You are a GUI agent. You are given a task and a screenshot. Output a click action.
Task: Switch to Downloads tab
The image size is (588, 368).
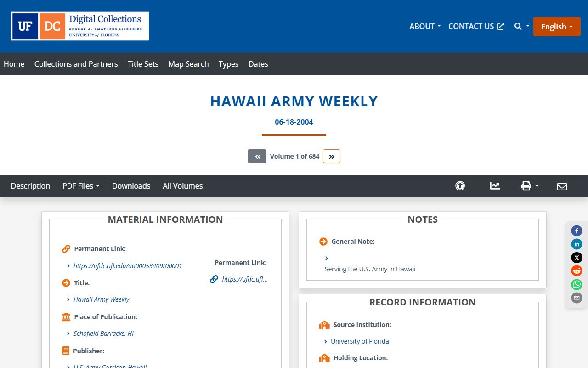point(131,186)
